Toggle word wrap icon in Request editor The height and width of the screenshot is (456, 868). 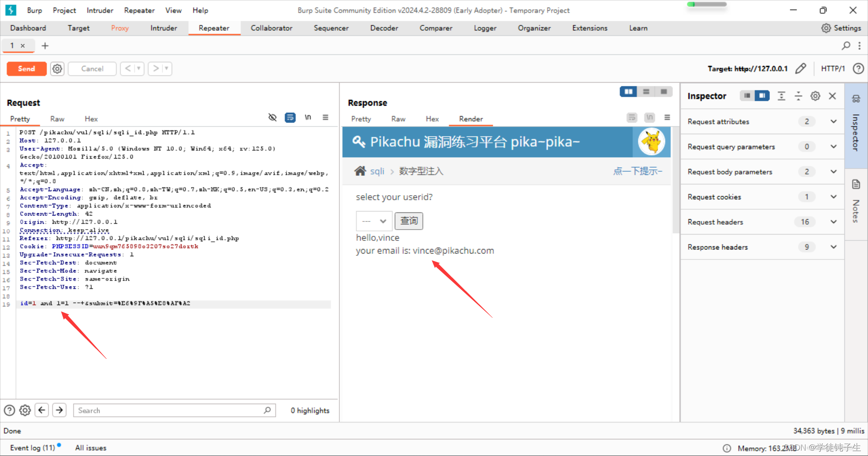pos(290,118)
